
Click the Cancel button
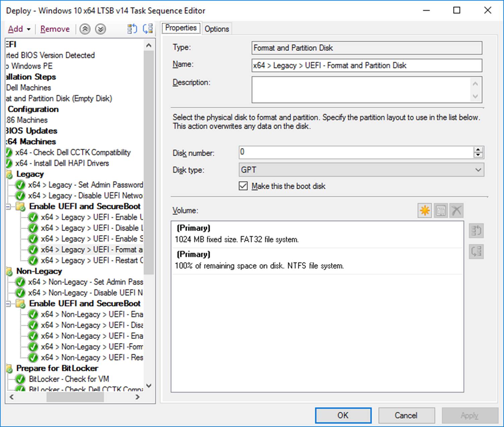(406, 415)
